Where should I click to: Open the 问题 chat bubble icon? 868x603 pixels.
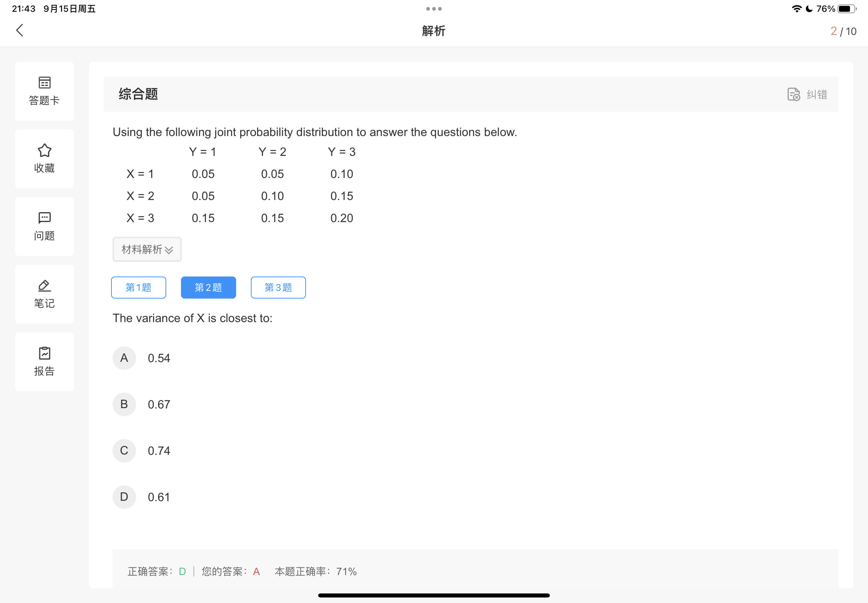(45, 218)
